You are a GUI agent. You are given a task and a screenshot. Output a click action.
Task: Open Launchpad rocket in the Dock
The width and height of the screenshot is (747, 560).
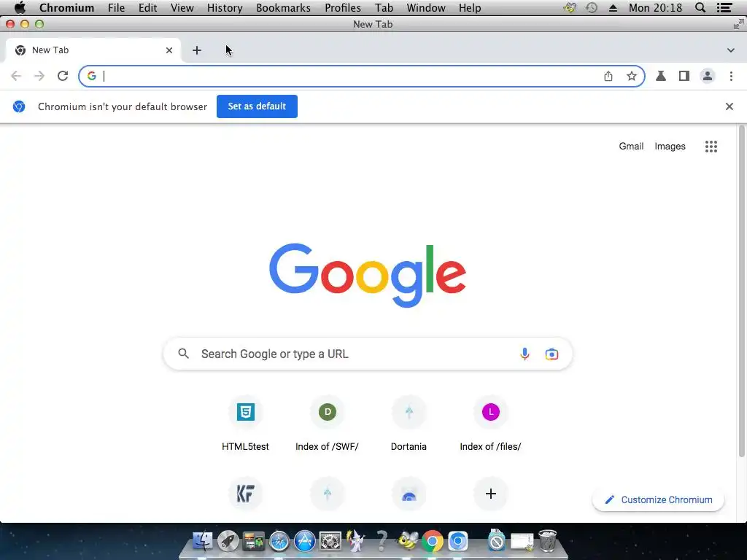click(x=228, y=542)
